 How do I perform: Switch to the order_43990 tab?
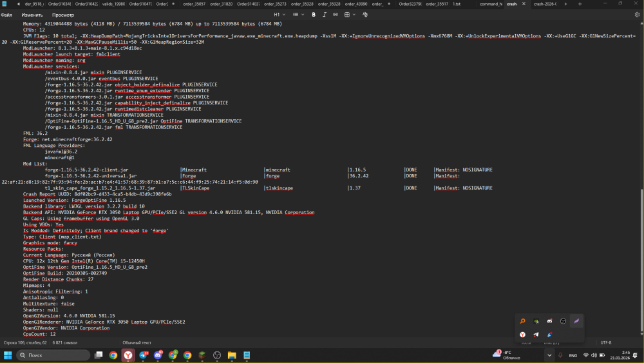tap(355, 4)
